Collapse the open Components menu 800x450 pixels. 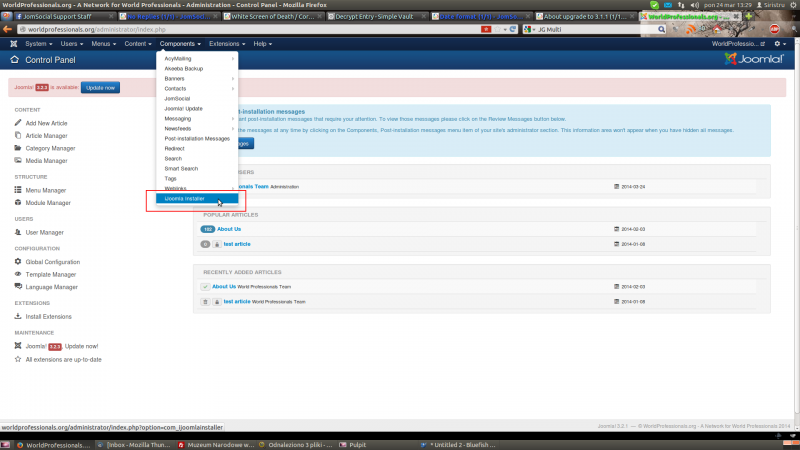pyautogui.click(x=180, y=44)
